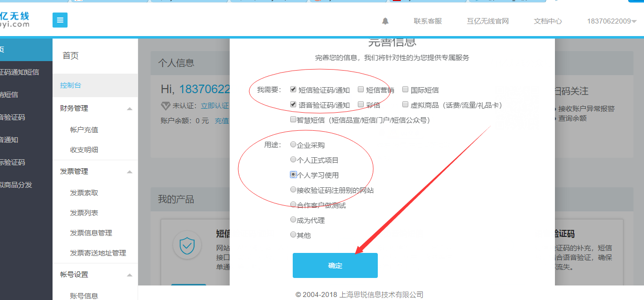The width and height of the screenshot is (644, 300).
Task: Select the 个人正式项目 radio option
Action: coord(293,159)
